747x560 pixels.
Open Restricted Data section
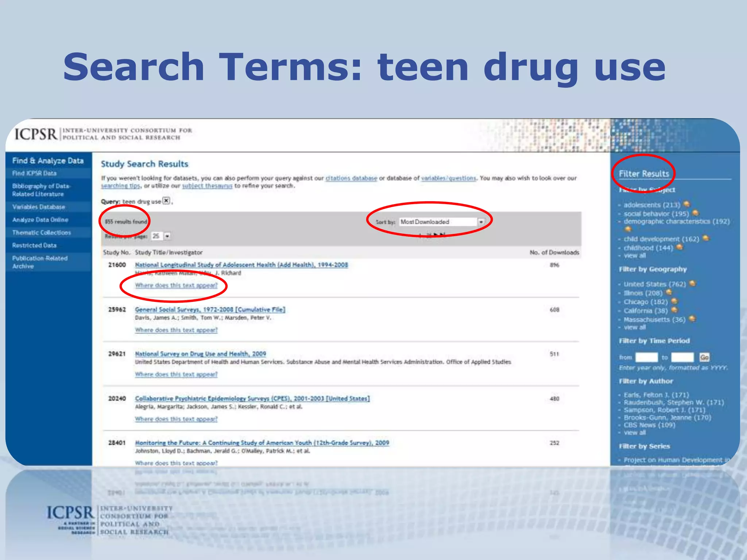pos(34,245)
